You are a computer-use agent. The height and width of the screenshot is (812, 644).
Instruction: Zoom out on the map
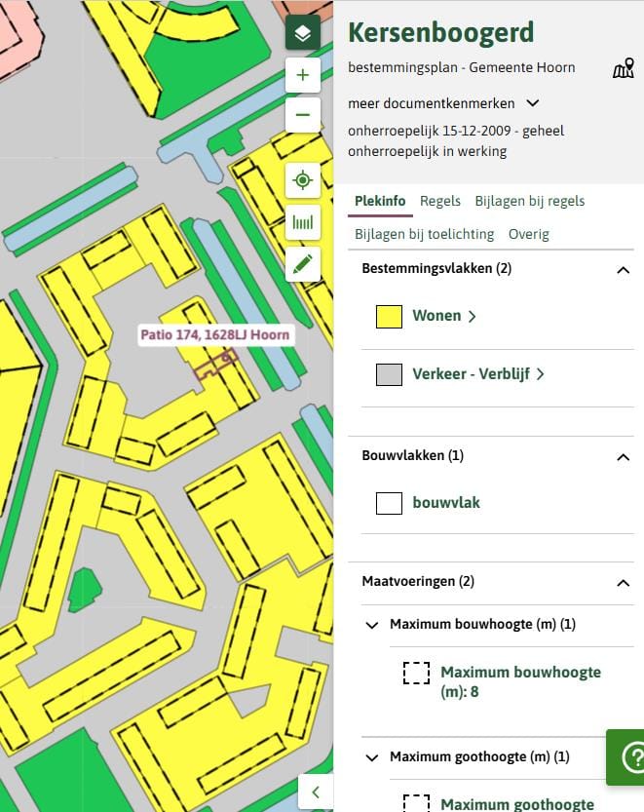point(302,115)
